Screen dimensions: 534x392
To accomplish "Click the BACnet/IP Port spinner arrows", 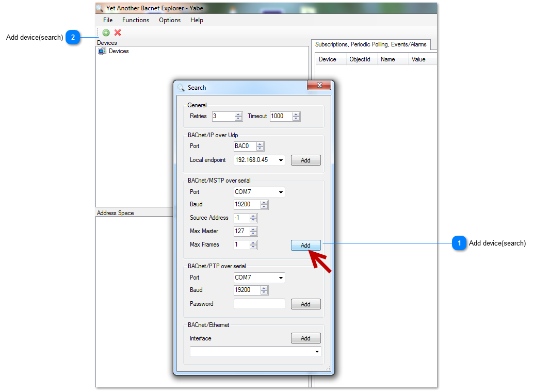I will [x=260, y=146].
